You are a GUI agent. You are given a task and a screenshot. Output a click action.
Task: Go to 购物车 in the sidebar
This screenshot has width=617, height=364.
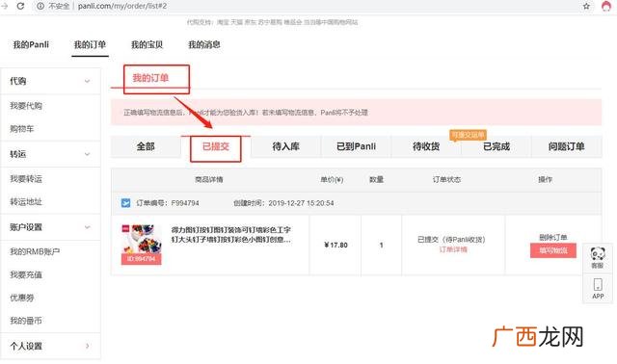21,128
